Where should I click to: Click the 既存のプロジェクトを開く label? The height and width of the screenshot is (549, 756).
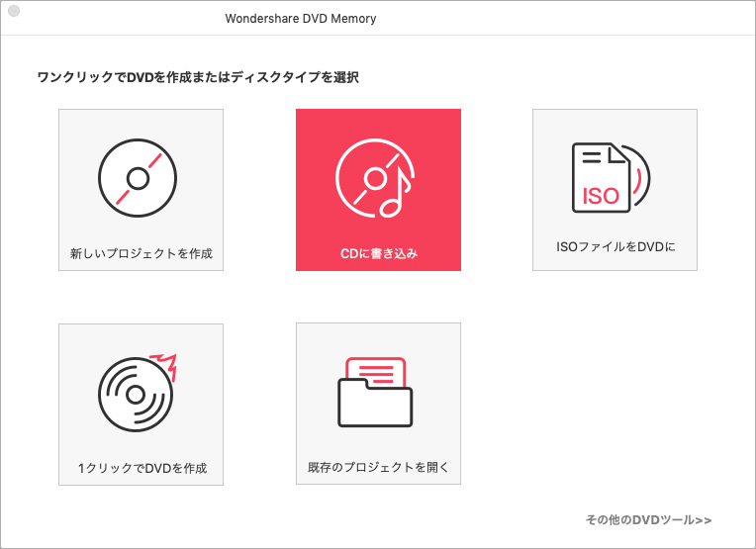[378, 467]
